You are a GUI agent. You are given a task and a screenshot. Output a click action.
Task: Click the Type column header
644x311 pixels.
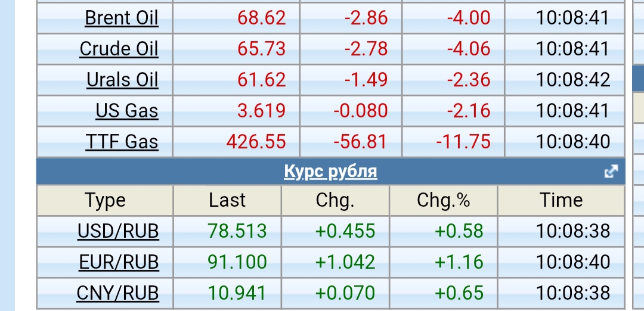point(105,201)
